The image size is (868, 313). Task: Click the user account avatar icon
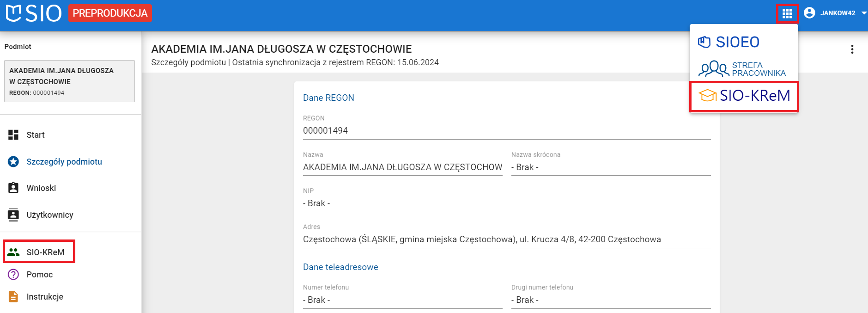coord(809,13)
